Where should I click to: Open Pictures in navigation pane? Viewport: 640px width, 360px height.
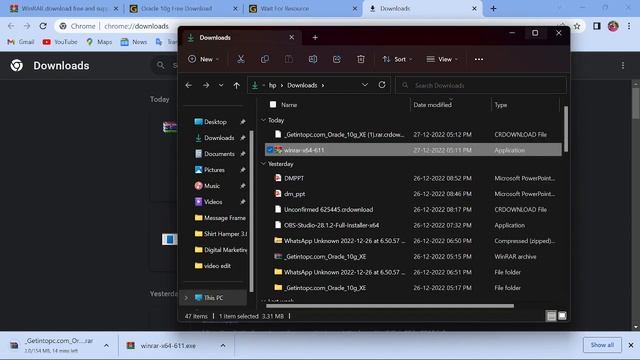coord(214,170)
